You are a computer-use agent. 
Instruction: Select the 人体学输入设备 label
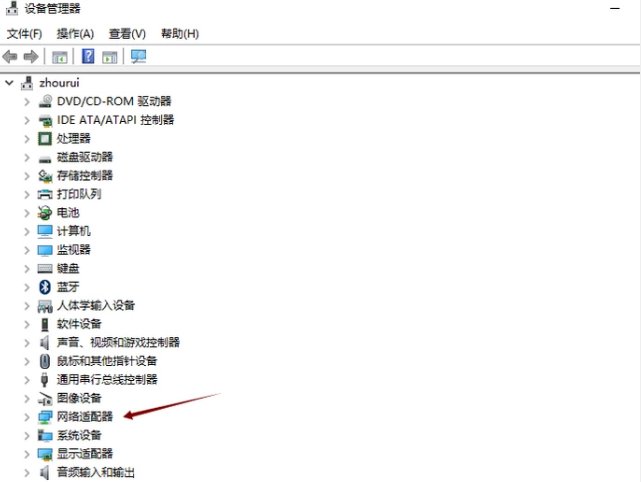click(96, 305)
